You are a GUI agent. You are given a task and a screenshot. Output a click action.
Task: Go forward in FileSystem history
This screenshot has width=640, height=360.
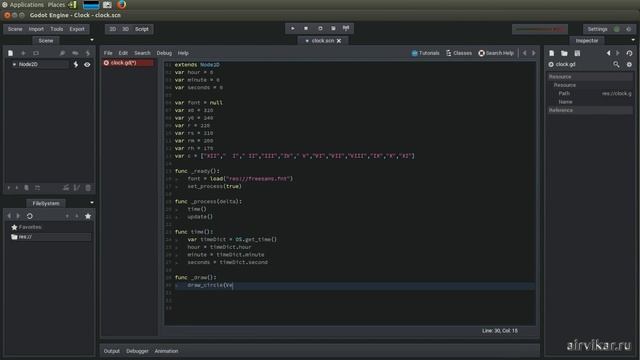(x=18, y=216)
